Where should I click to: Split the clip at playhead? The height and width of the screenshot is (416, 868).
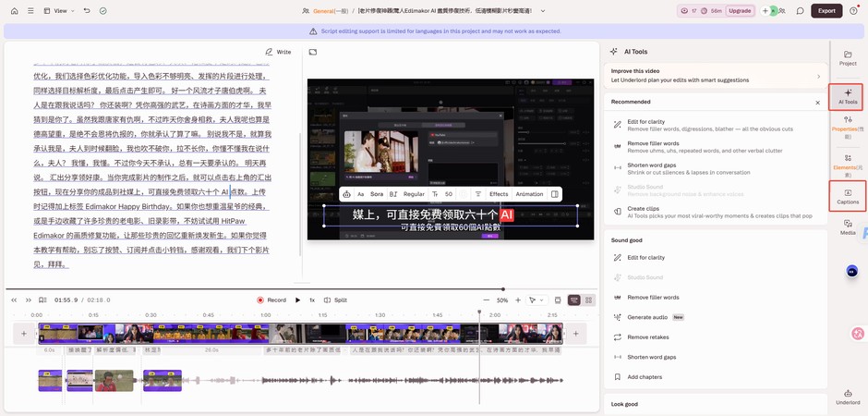tap(335, 300)
